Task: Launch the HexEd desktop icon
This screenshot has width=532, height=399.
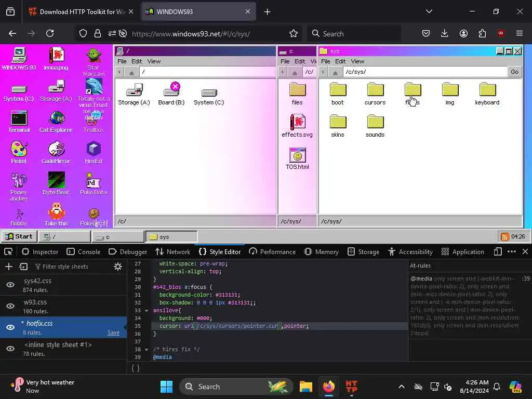Action: pos(94,153)
